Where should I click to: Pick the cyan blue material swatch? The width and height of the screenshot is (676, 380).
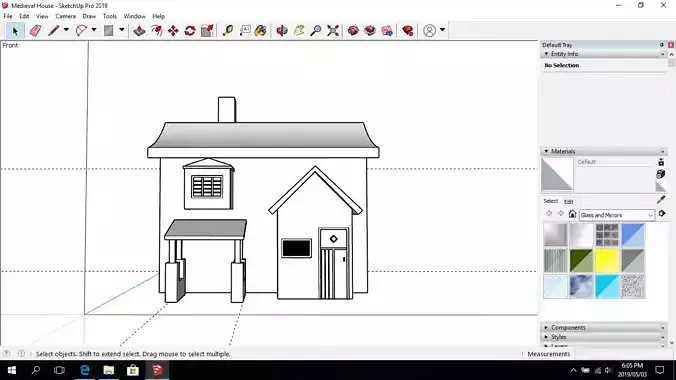(607, 286)
